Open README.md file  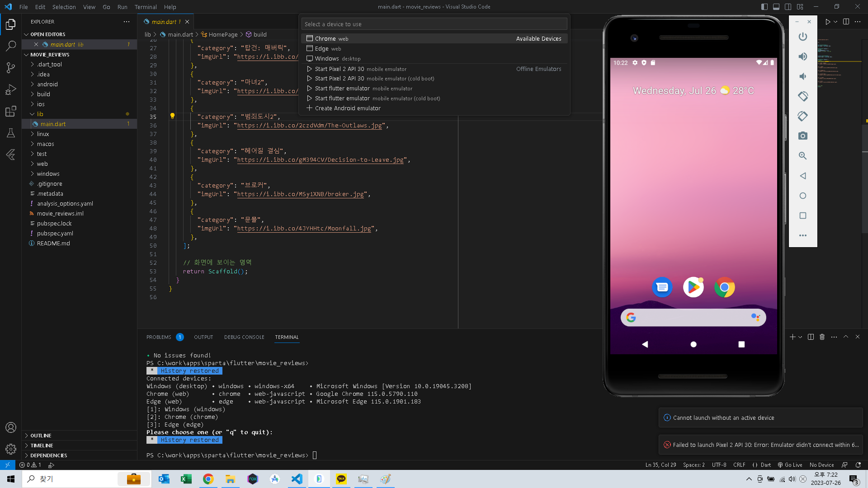click(x=53, y=243)
